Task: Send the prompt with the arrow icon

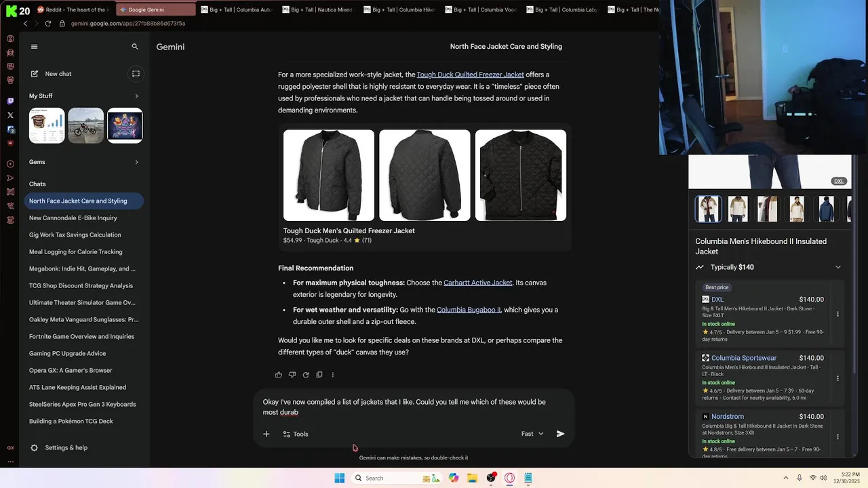Action: (560, 434)
